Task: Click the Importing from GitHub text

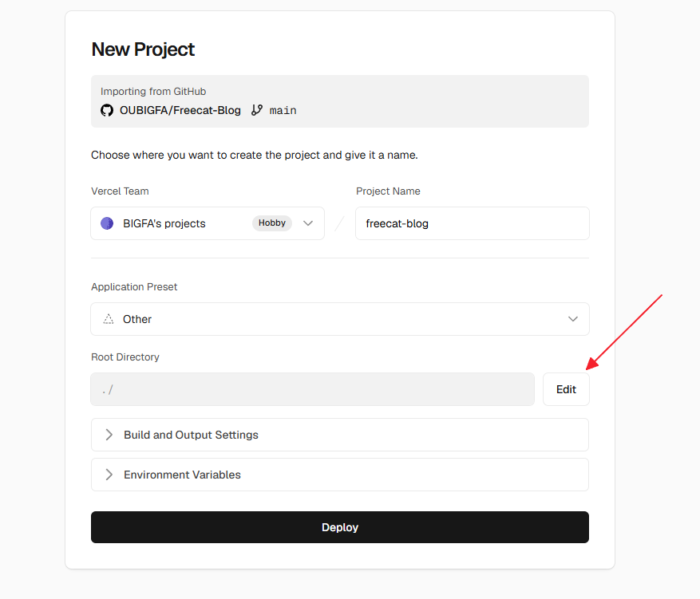Action: tap(153, 92)
